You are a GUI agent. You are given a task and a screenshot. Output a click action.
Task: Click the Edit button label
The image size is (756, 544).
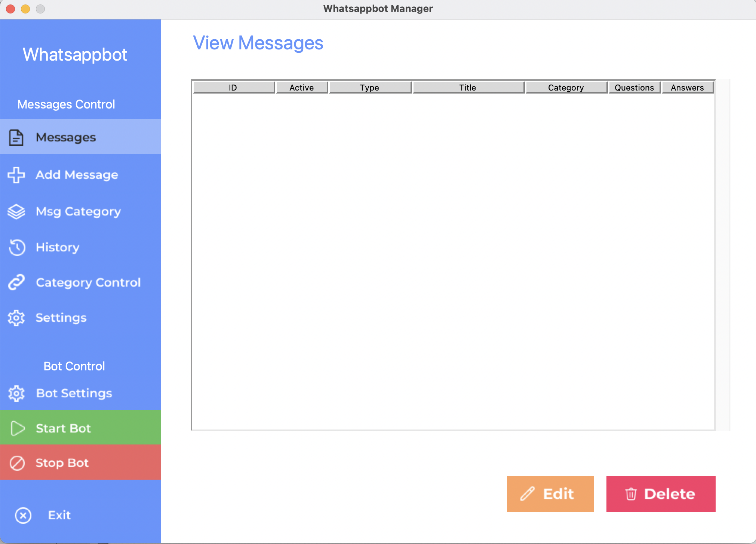558,494
